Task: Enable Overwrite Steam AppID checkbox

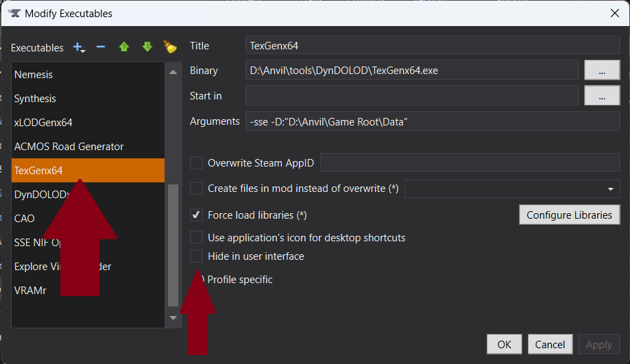Action: click(197, 163)
